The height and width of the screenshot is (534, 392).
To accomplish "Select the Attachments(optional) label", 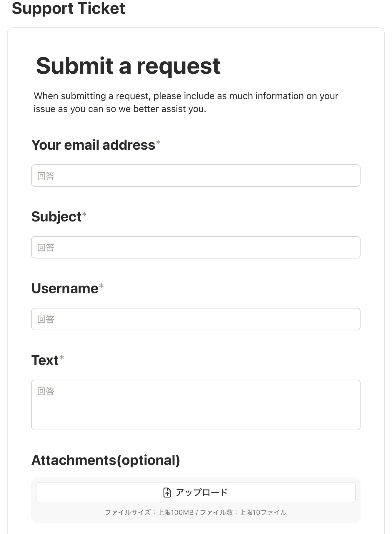I will [x=106, y=460].
